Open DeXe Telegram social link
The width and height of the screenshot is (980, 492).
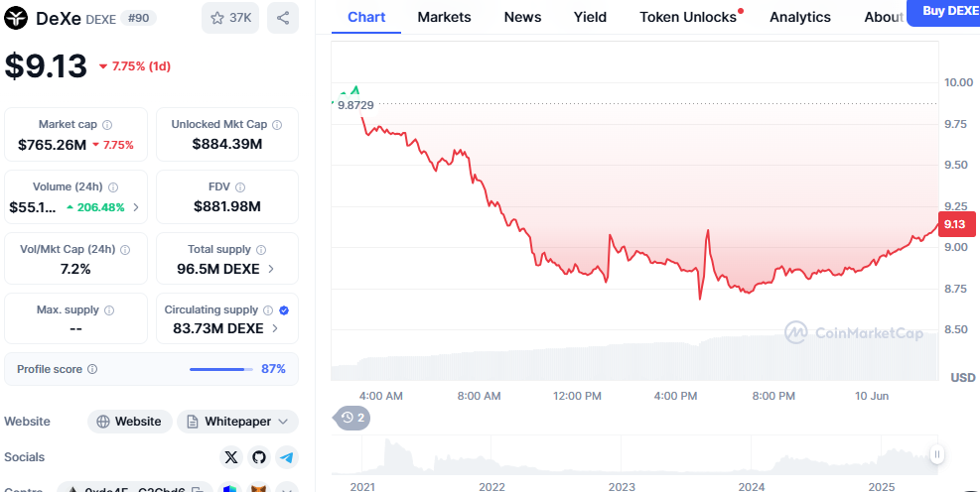286,457
